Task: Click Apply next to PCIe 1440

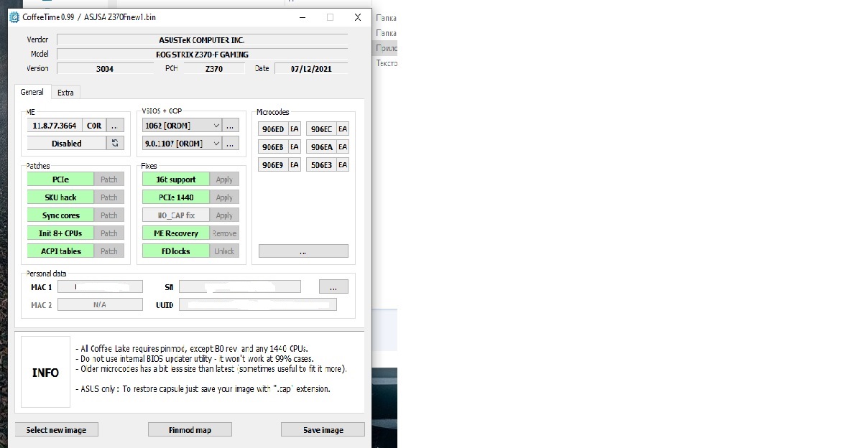Action: (224, 197)
